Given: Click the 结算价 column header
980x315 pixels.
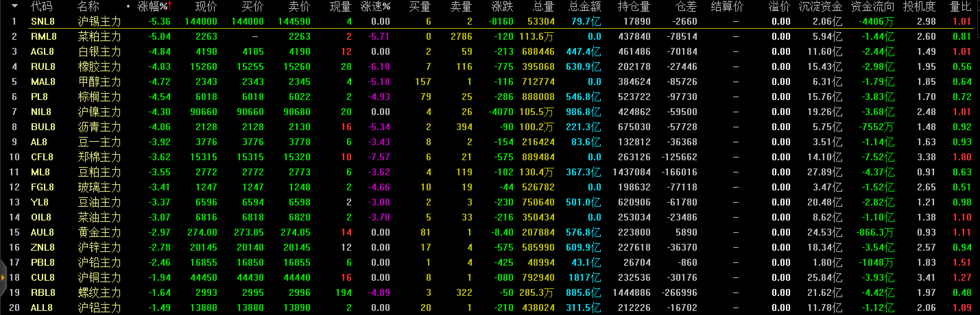Looking at the screenshot, I should pos(727,7).
